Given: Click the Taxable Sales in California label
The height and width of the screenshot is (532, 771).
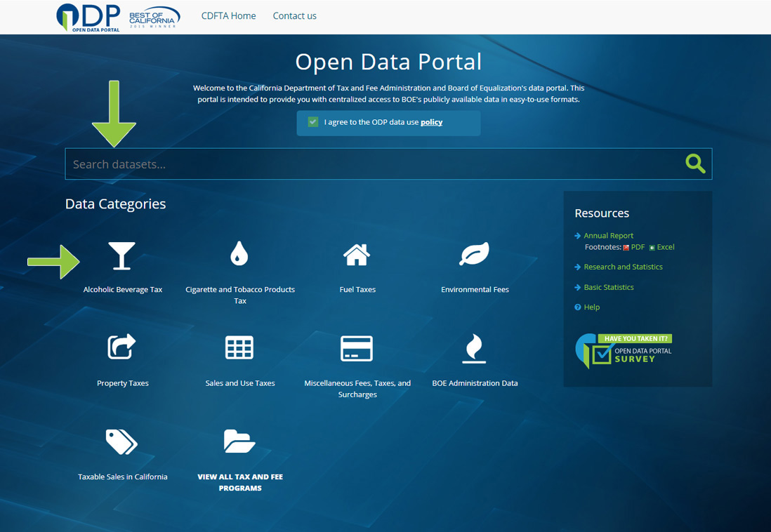Looking at the screenshot, I should coord(122,477).
